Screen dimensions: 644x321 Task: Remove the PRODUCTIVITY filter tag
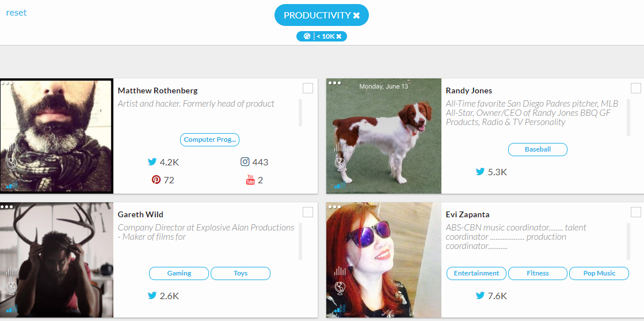coord(357,16)
